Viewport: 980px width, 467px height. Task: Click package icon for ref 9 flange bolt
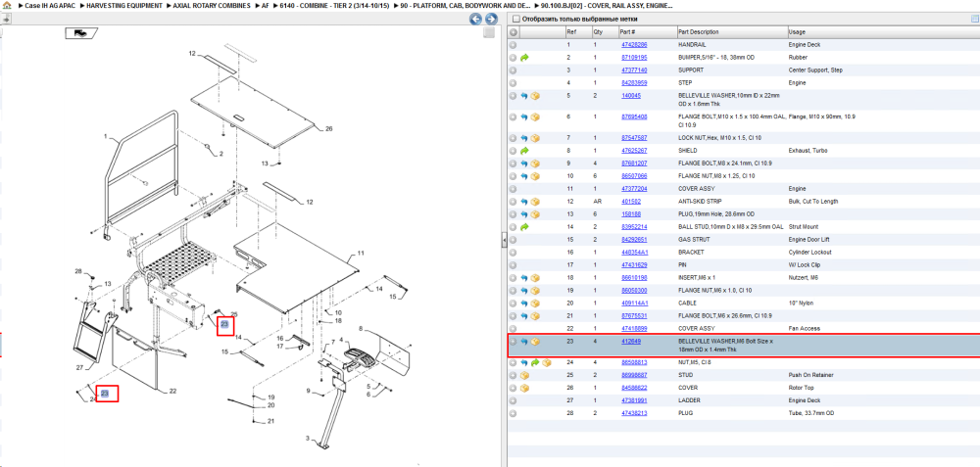[535, 163]
